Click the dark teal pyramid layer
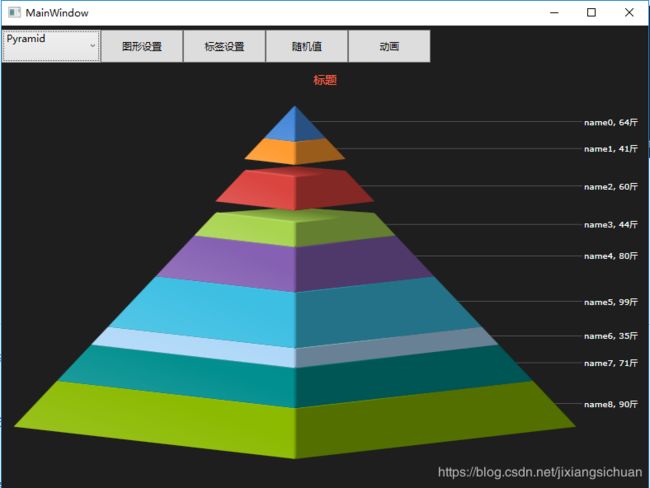Screen dimensions: 650x488 point(295,378)
